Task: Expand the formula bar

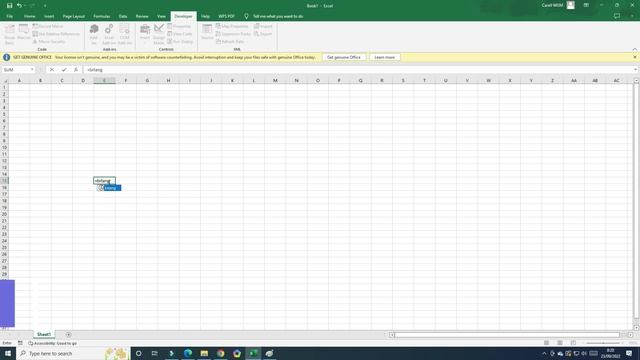Action: (x=636, y=70)
